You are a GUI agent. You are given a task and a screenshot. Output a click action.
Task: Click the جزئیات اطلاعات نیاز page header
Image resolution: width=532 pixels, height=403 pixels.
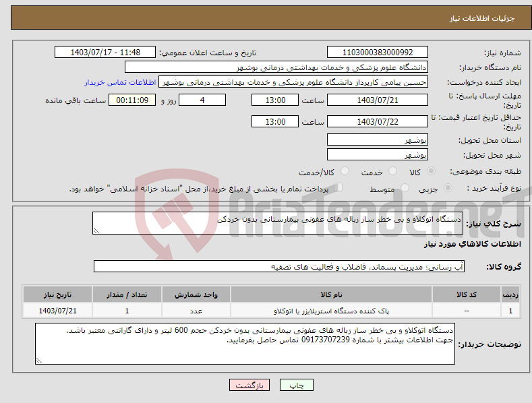[482, 18]
